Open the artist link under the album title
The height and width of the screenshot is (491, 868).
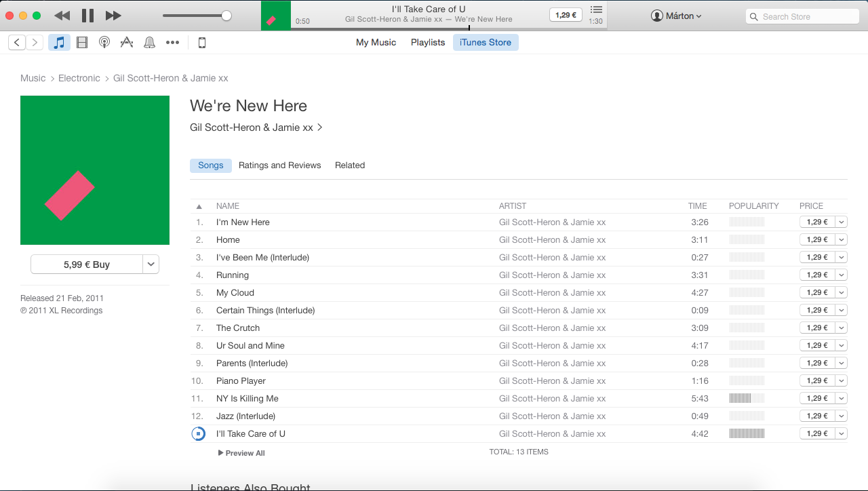click(256, 127)
